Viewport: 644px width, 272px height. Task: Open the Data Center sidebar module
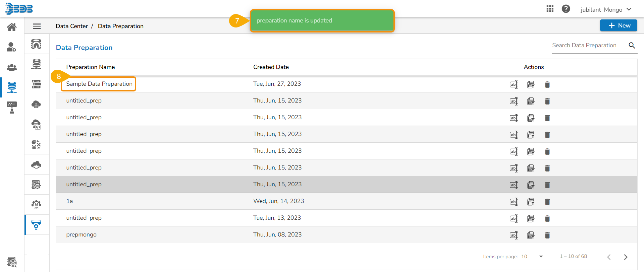pos(12,87)
